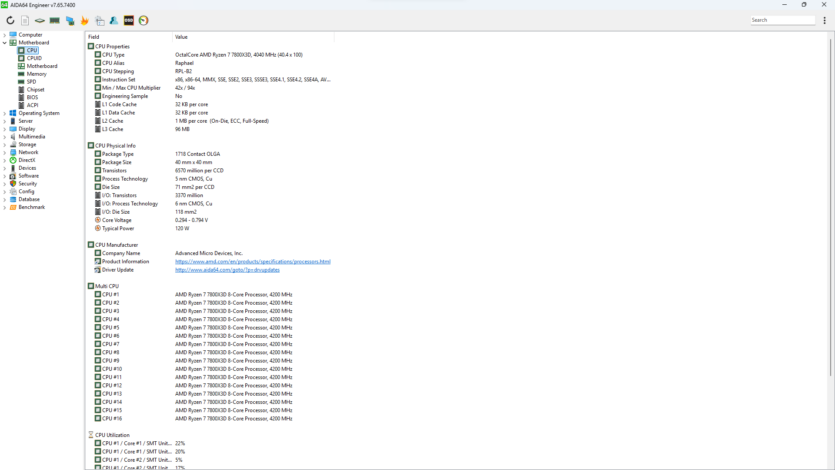Click the Refresh toolbar icon
Screen dimensions: 835x470
point(10,20)
